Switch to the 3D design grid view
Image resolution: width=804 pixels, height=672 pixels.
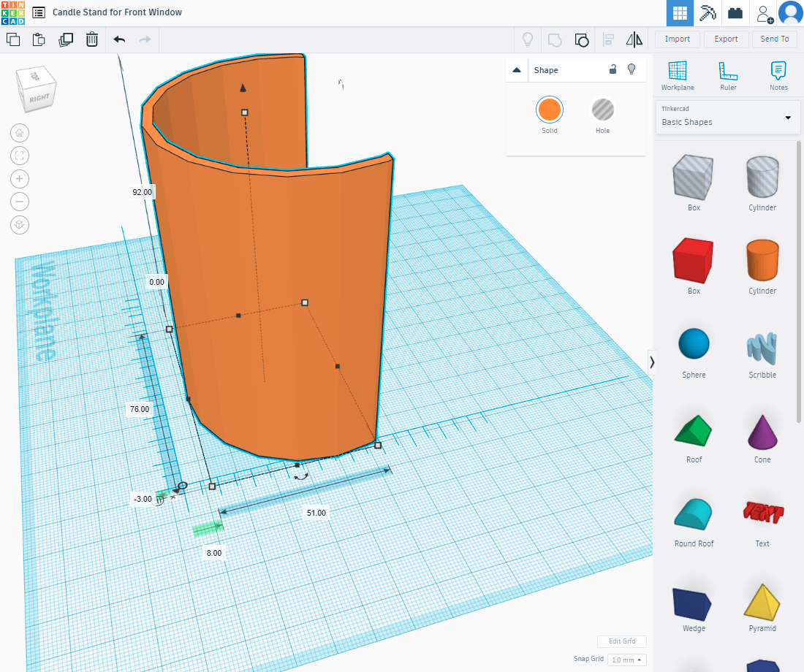click(680, 13)
